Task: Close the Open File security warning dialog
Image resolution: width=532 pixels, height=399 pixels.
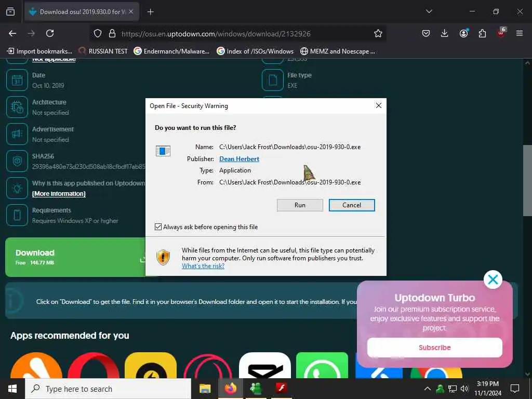Action: 379,105
